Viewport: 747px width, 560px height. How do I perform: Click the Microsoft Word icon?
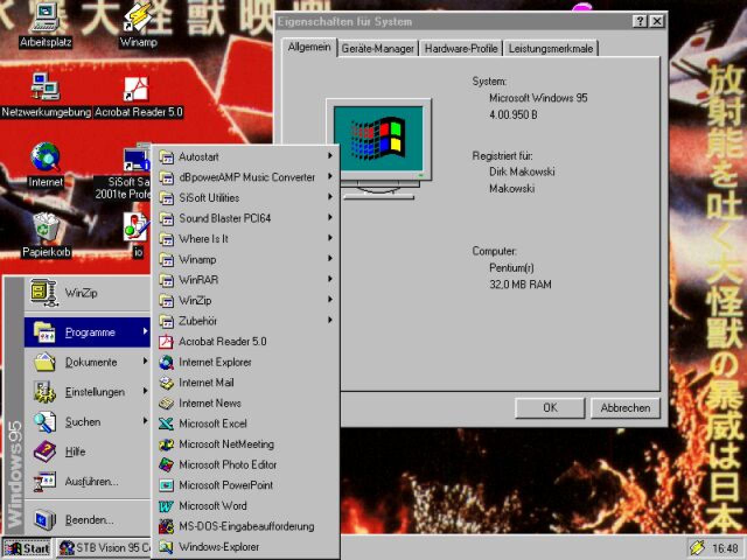click(166, 506)
